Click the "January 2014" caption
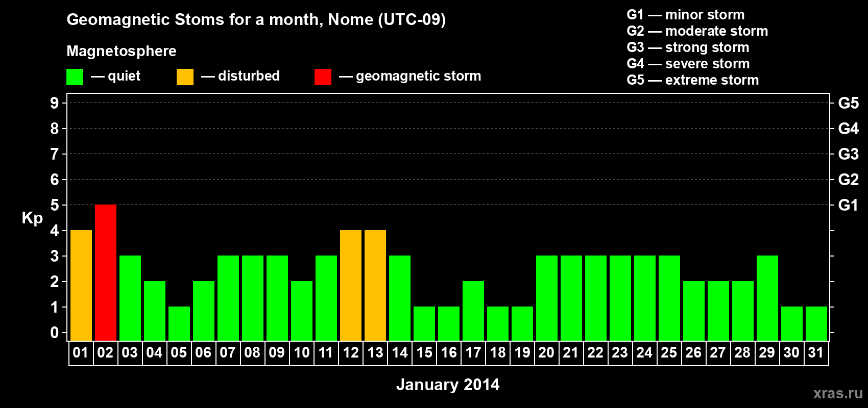868x408 pixels. [448, 385]
